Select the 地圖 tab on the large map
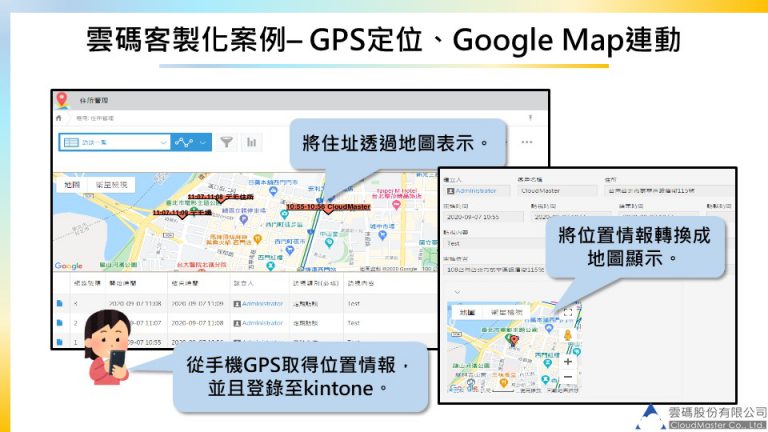This screenshot has height=432, width=768. click(72, 185)
